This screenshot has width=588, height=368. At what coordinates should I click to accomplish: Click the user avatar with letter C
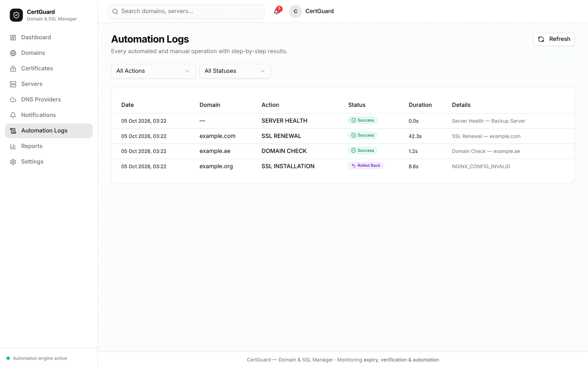pyautogui.click(x=296, y=11)
